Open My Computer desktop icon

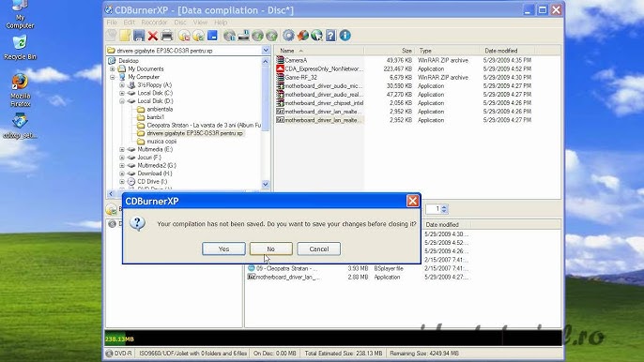click(x=20, y=14)
